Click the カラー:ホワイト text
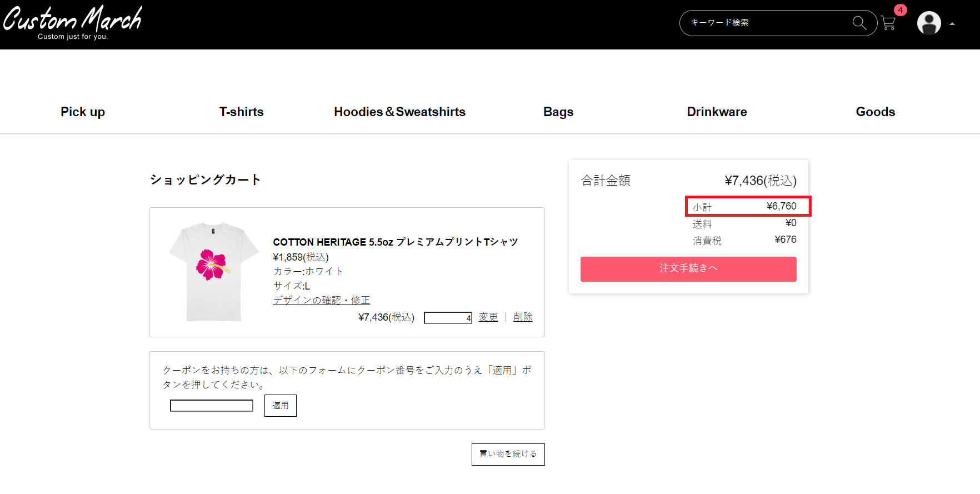Image resolution: width=980 pixels, height=494 pixels. tap(308, 271)
